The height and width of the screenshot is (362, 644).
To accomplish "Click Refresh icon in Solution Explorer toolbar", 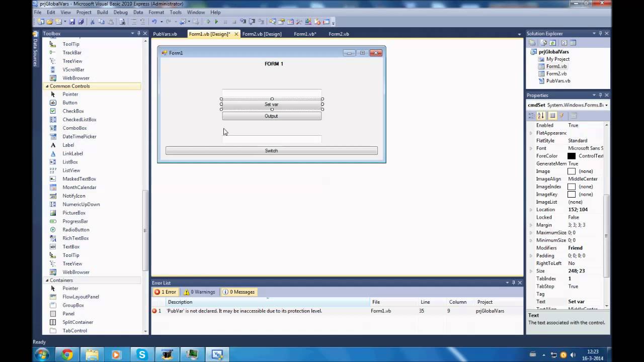I will tap(552, 43).
